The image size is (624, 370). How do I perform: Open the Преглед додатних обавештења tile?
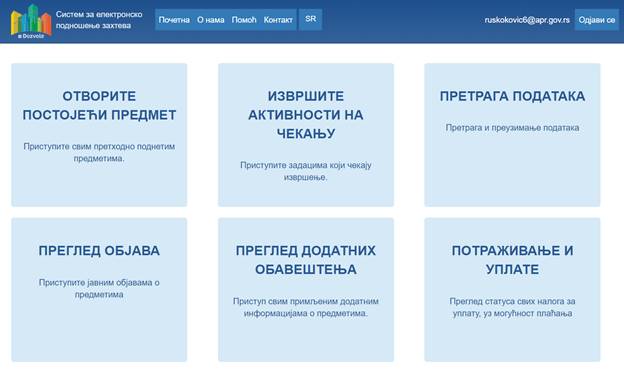[x=306, y=289]
